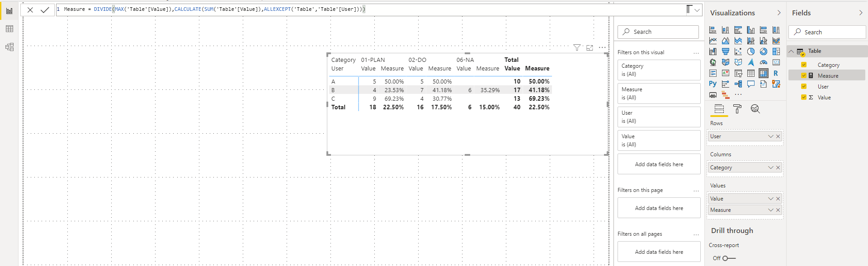Open the Format paint roller tab
The height and width of the screenshot is (266, 868).
737,109
